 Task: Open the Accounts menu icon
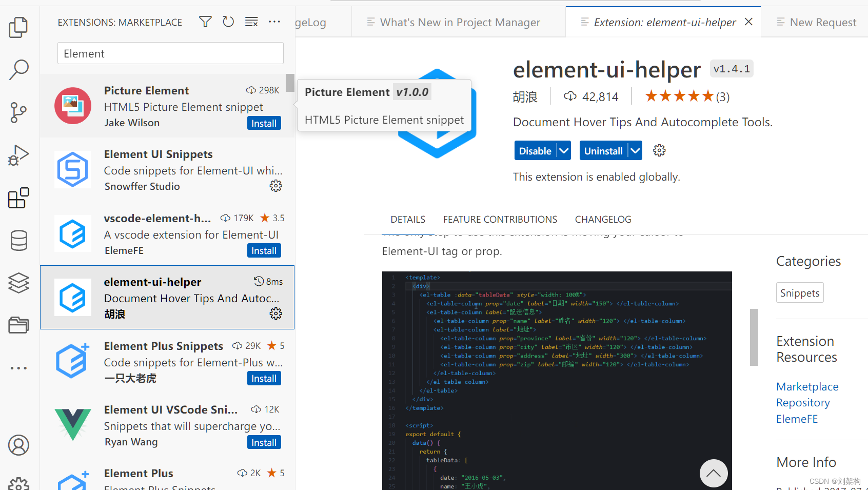[18, 445]
